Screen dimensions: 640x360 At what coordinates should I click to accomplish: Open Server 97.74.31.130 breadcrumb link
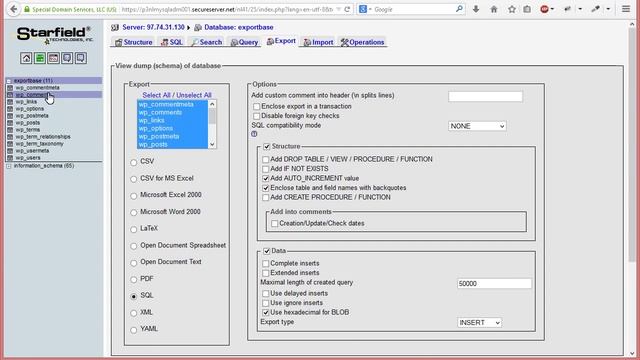[153, 27]
